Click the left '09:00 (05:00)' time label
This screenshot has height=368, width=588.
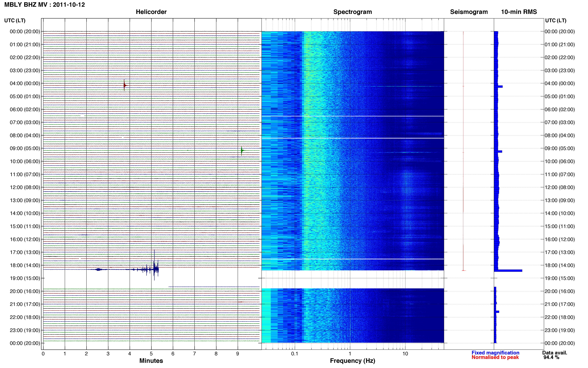tap(25, 148)
